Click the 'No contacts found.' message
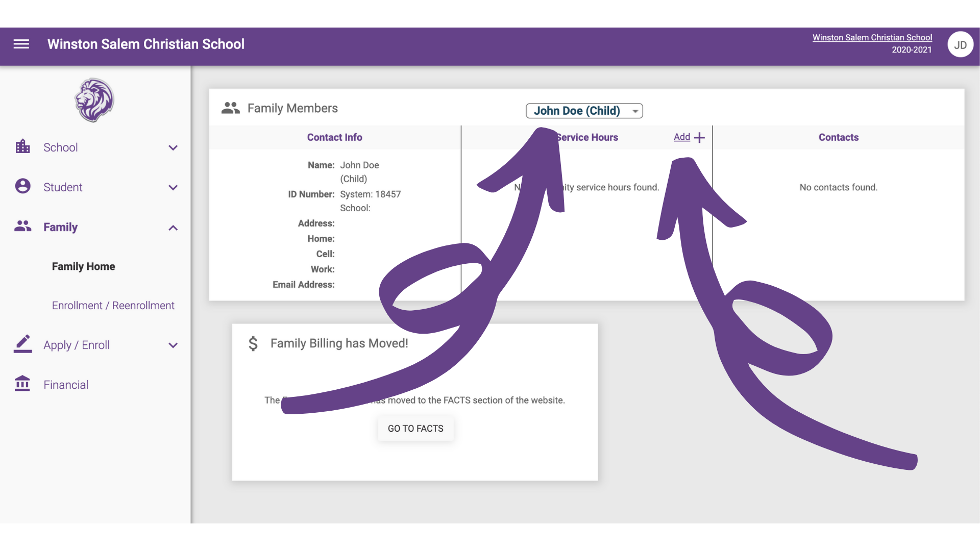 (838, 187)
